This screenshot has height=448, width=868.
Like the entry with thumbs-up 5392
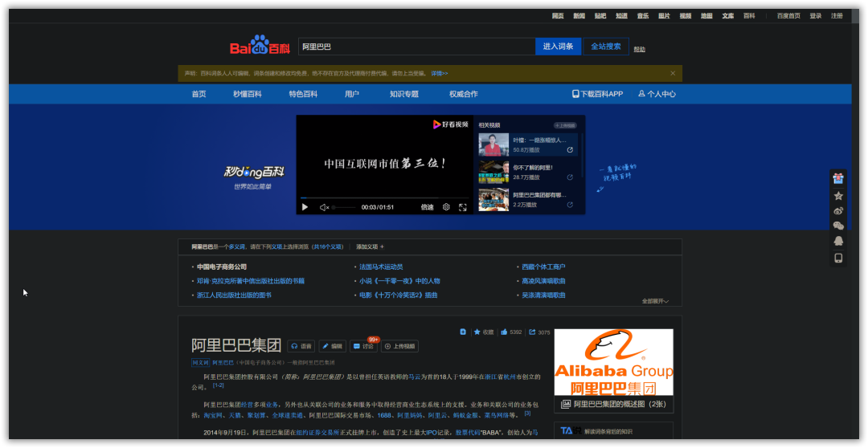511,332
